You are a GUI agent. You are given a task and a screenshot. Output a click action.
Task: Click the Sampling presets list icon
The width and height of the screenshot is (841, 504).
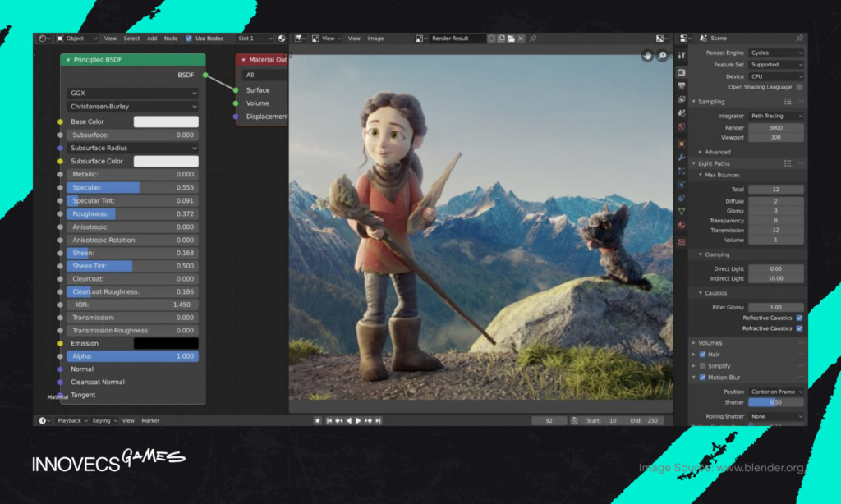point(788,102)
